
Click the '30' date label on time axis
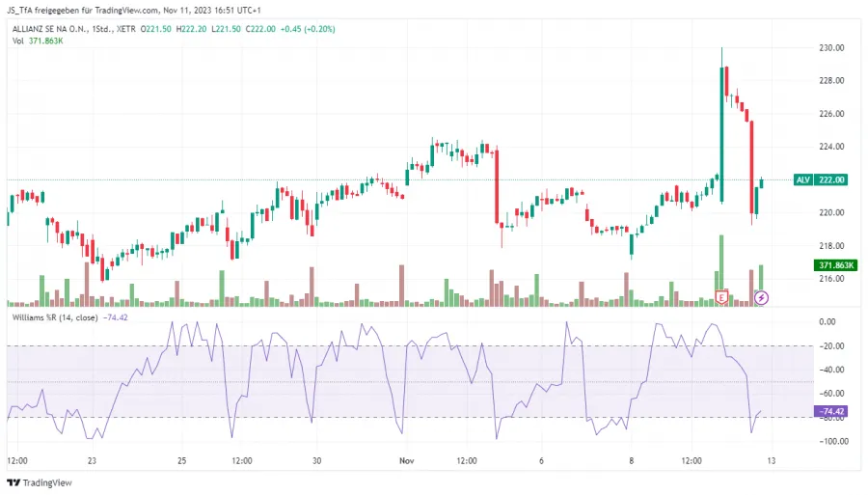click(316, 461)
